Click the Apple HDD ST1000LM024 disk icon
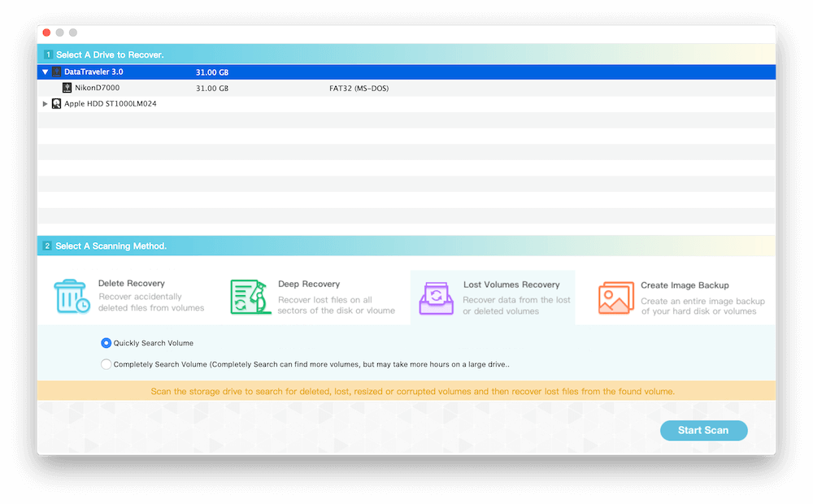 click(57, 104)
